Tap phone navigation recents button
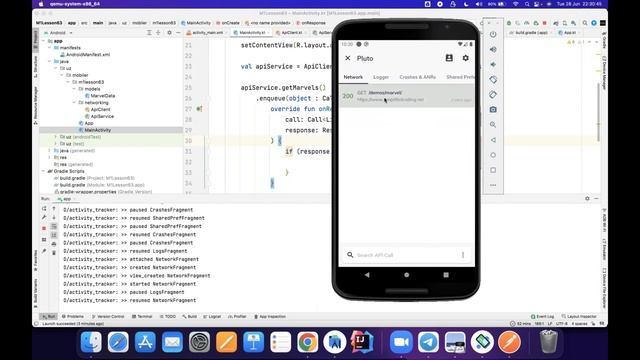Image resolution: width=640 pixels, height=360 pixels. [446, 275]
